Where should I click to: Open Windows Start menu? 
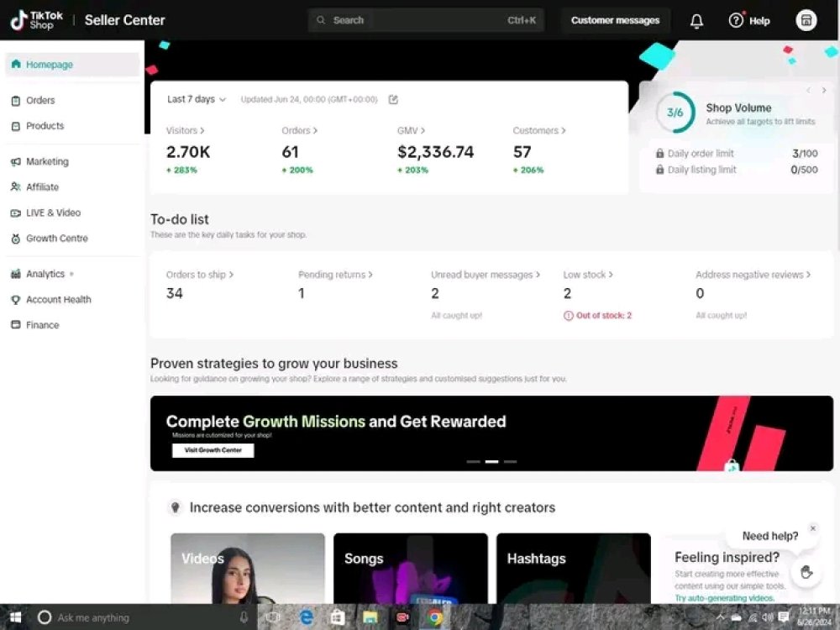pyautogui.click(x=15, y=617)
